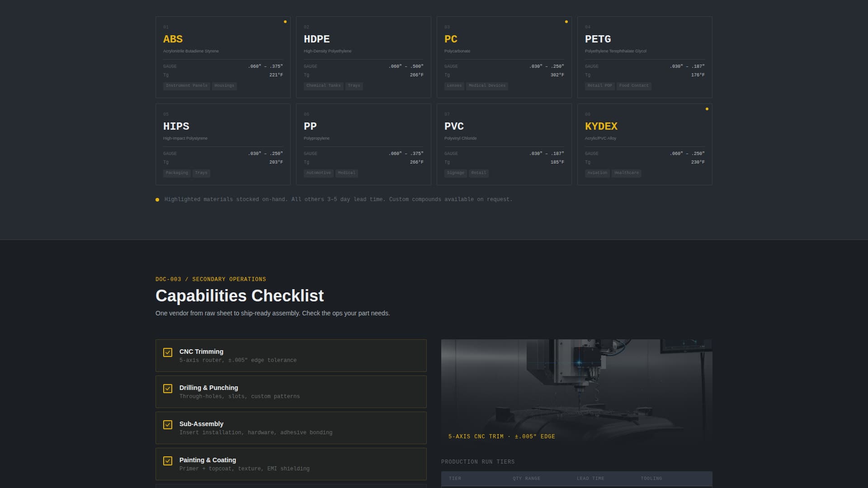This screenshot has width=868, height=488.
Task: Click the yellow stock indicator dot on ABS card
Action: pos(285,21)
